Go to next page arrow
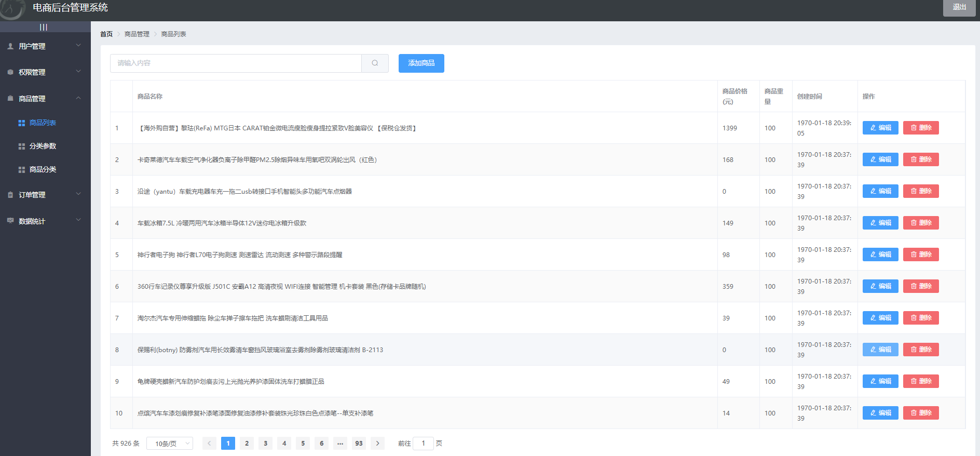Screen dimensions: 980x456 click(x=377, y=443)
